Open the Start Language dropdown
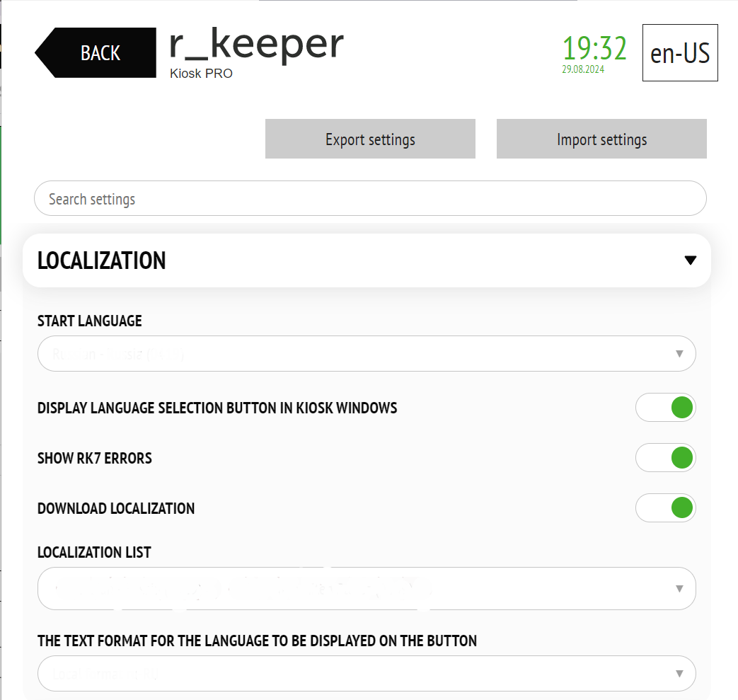The width and height of the screenshot is (738, 700). 367,353
